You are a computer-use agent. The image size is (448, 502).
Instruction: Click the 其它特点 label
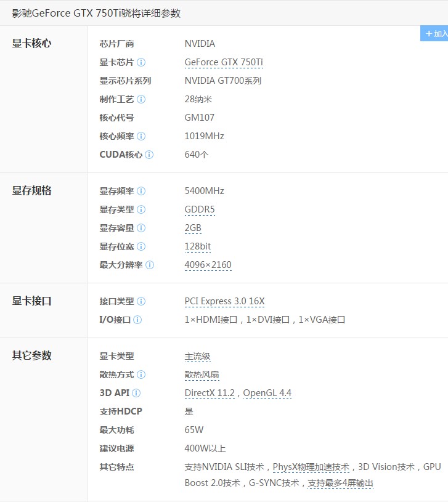pos(116,467)
